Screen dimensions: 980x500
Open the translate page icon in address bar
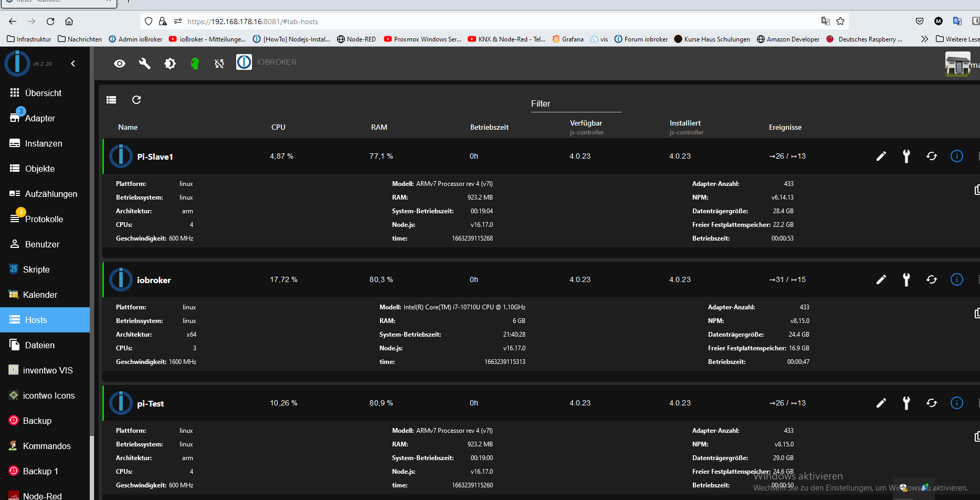coord(825,21)
